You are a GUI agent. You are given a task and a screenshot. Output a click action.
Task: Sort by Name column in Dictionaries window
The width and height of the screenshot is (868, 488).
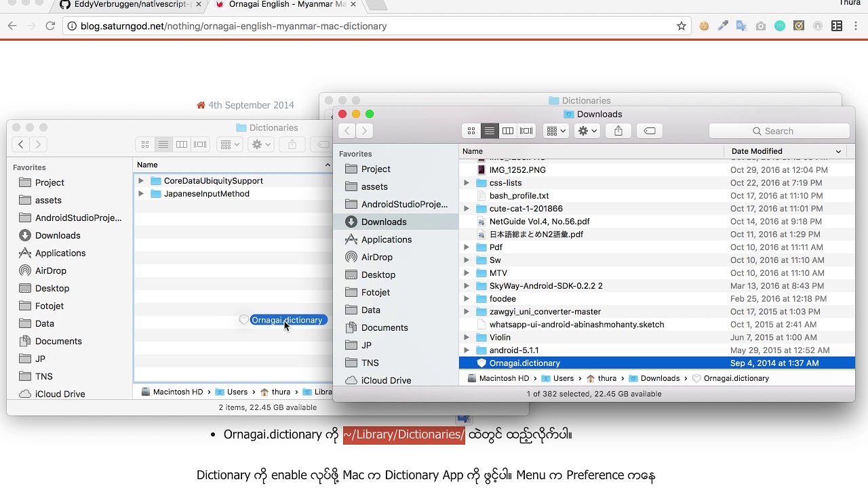(233, 165)
